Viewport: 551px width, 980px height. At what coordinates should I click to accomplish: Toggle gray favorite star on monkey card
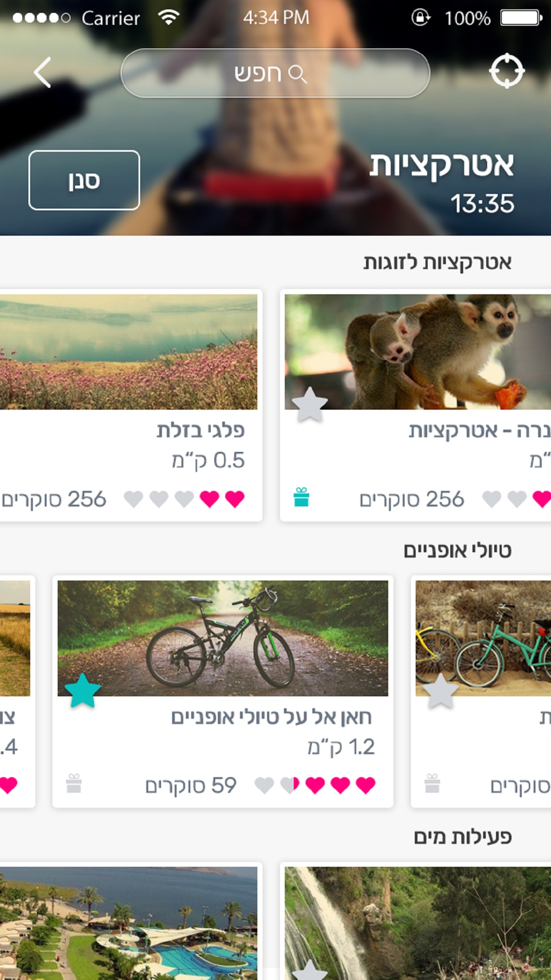(310, 404)
